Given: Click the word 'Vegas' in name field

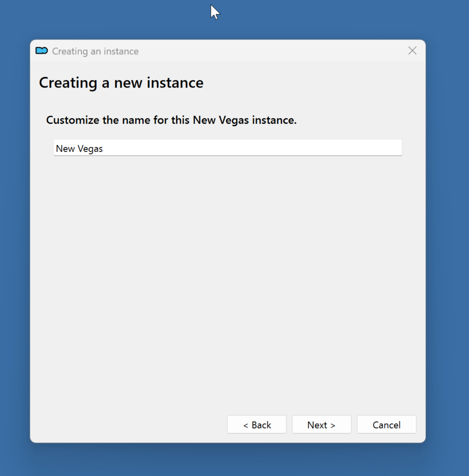Looking at the screenshot, I should [90, 149].
